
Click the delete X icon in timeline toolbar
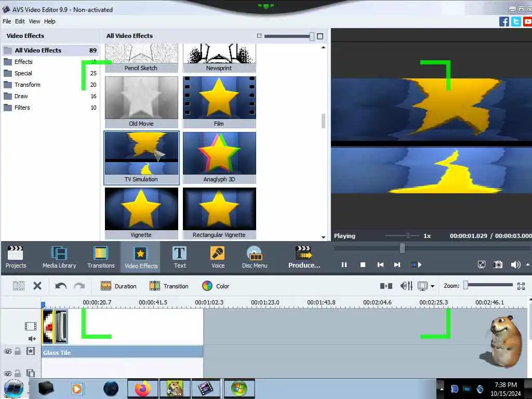tap(37, 286)
